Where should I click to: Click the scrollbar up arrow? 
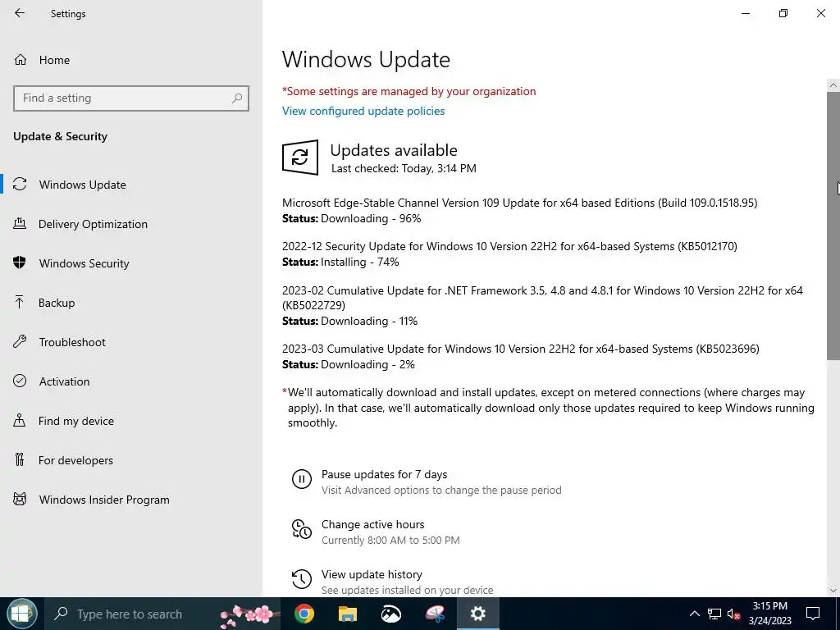[833, 85]
